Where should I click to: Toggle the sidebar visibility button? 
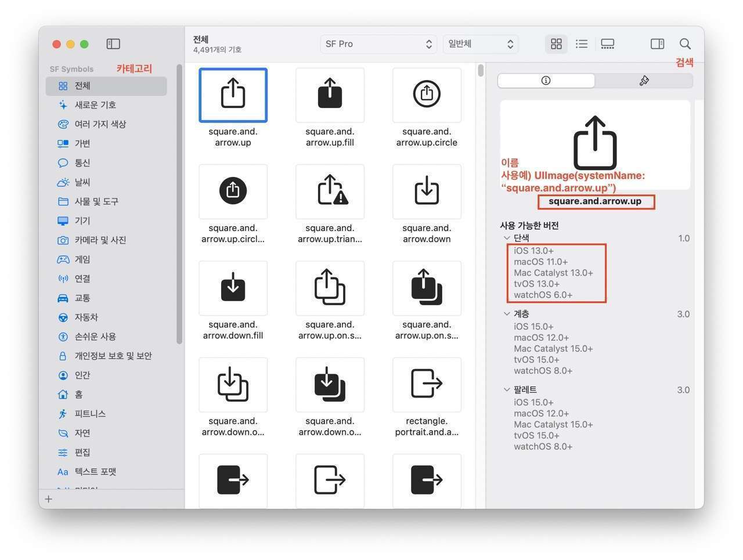point(113,44)
